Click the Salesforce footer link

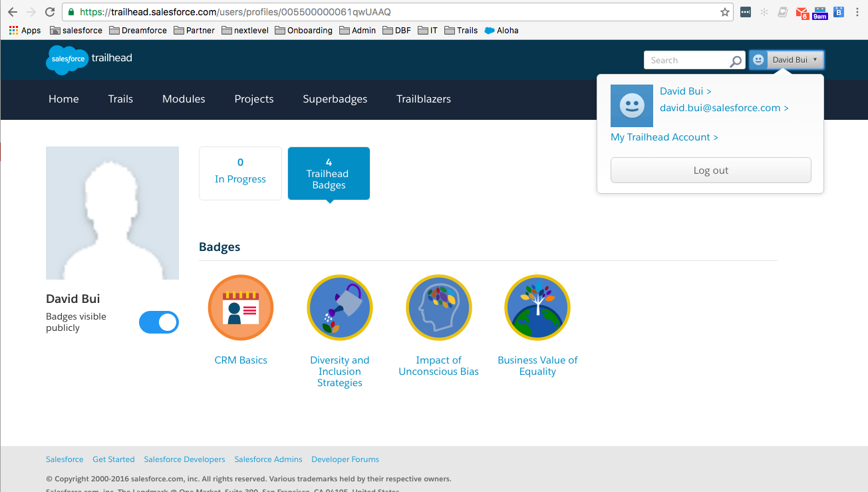pyautogui.click(x=65, y=459)
